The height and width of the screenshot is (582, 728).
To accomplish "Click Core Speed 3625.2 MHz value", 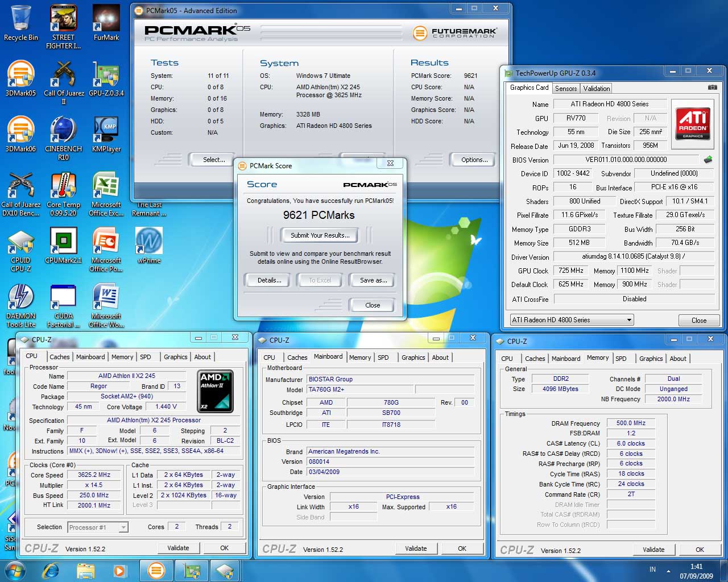I will [x=94, y=475].
